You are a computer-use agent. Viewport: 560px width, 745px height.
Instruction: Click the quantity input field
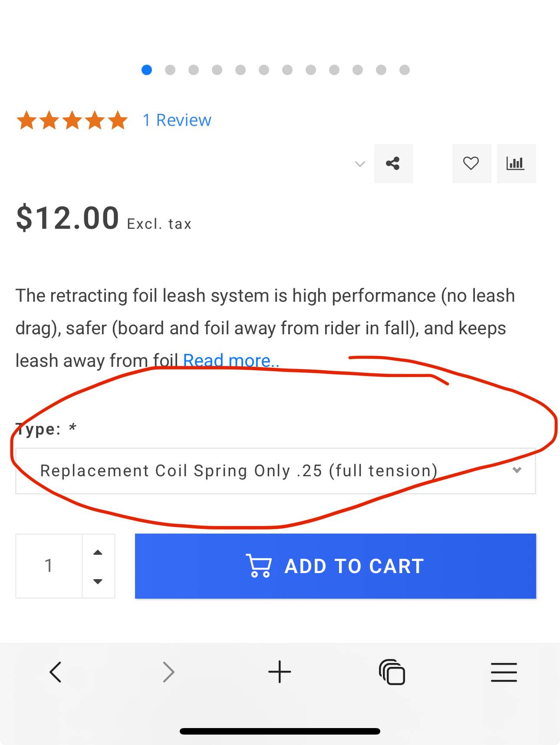click(x=49, y=566)
